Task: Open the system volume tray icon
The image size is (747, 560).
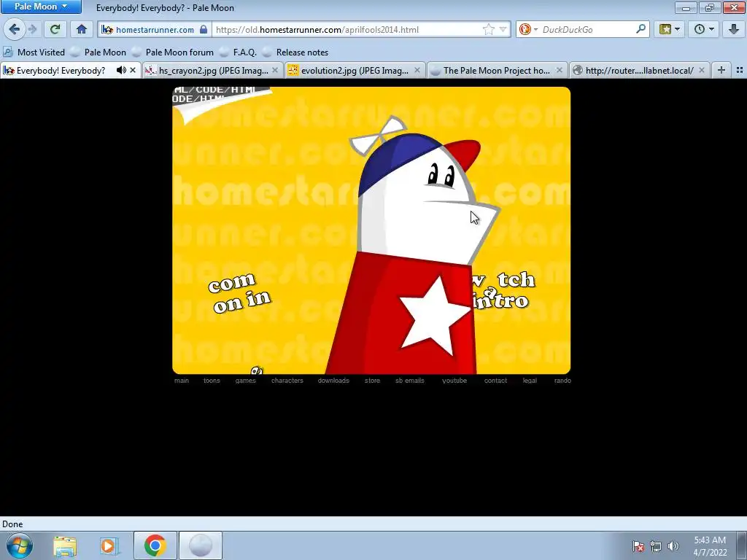Action: pos(673,546)
